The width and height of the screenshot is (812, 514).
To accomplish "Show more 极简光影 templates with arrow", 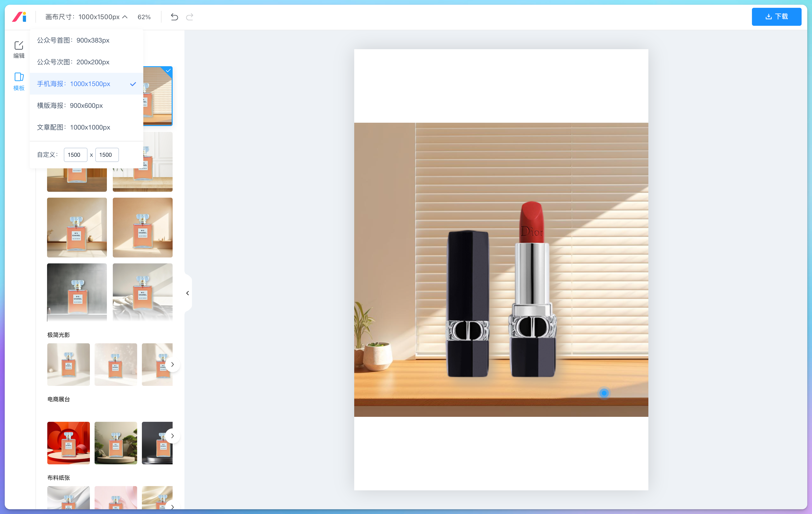I will 172,364.
